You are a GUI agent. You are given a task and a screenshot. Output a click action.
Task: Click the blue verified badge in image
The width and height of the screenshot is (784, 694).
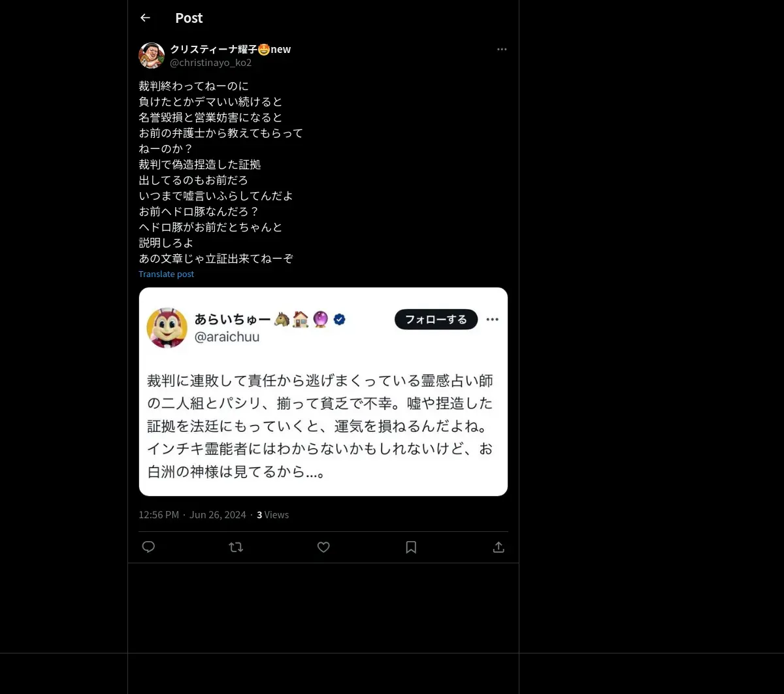pyautogui.click(x=339, y=320)
